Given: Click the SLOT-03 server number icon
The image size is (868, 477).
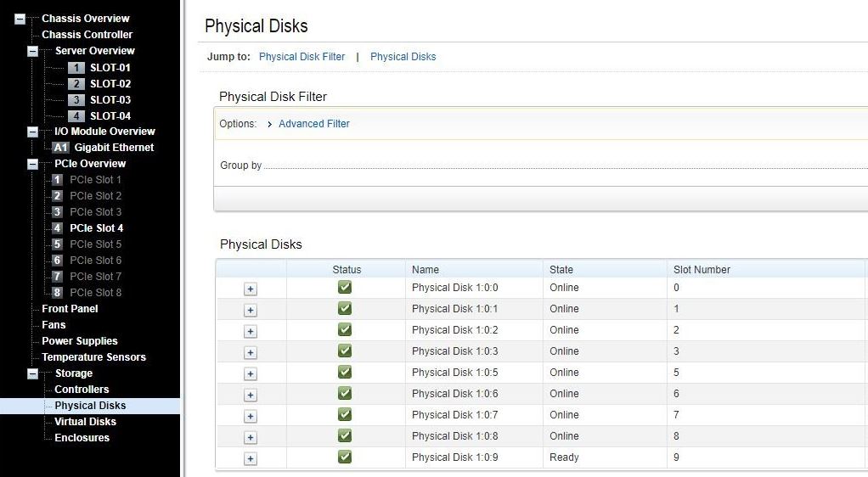Looking at the screenshot, I should 76,99.
